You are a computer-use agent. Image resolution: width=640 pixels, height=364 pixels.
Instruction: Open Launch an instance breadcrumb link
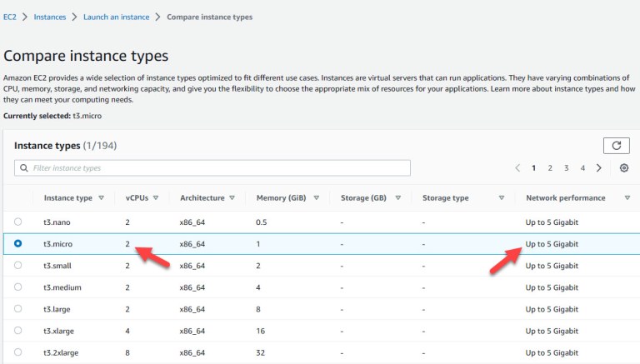coord(117,17)
